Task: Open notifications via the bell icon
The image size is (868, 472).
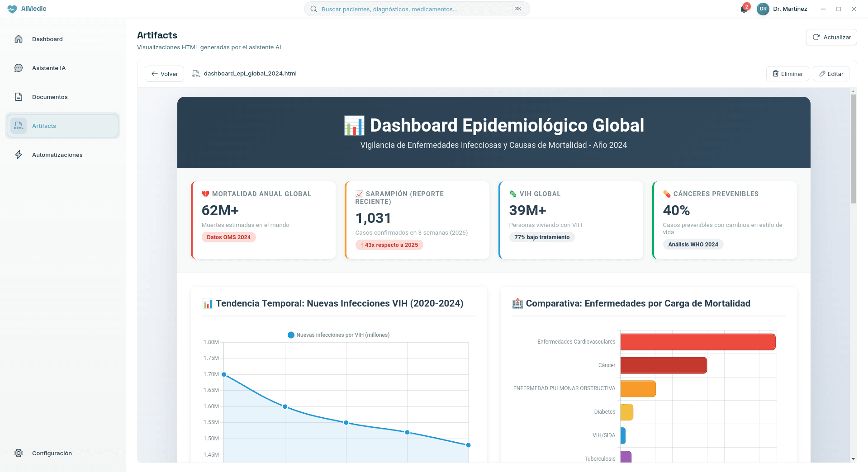Action: pyautogui.click(x=744, y=9)
